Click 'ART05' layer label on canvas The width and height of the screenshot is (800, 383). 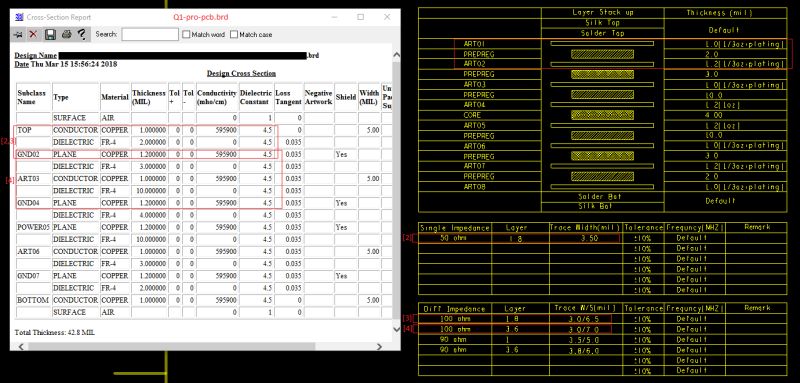[474, 125]
